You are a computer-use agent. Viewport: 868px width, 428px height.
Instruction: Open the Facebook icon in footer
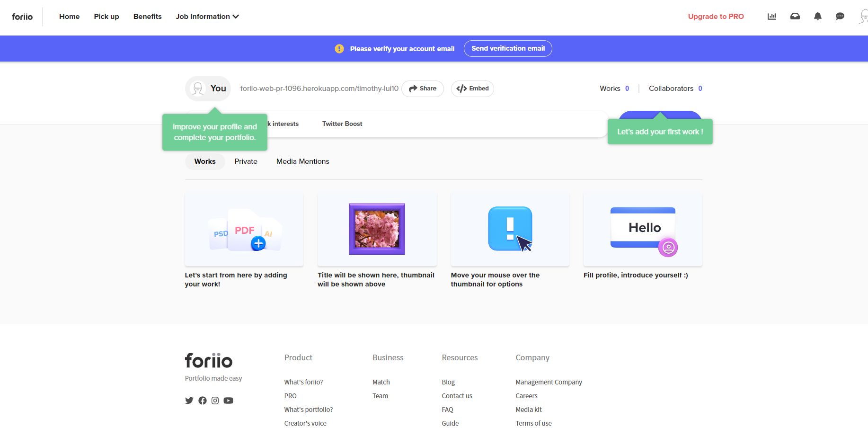pos(203,401)
